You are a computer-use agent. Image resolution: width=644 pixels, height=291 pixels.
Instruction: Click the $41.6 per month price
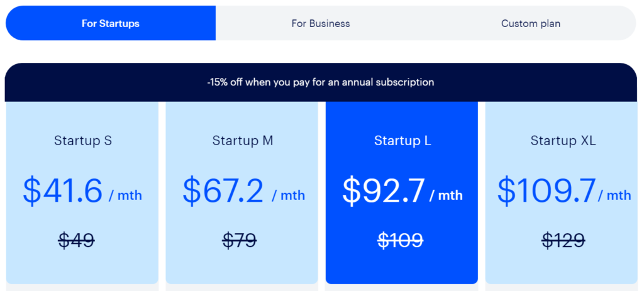[x=82, y=191]
